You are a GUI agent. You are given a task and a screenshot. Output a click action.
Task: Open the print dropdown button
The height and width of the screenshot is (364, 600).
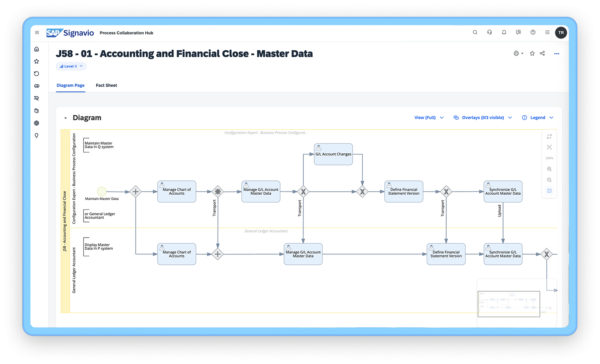(x=518, y=53)
